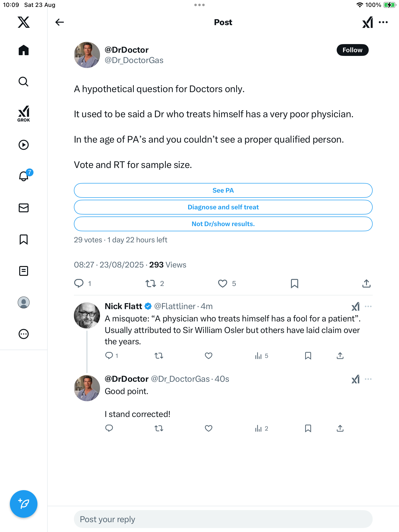Share the main post via share icon
The height and width of the screenshot is (532, 399).
pos(366,283)
